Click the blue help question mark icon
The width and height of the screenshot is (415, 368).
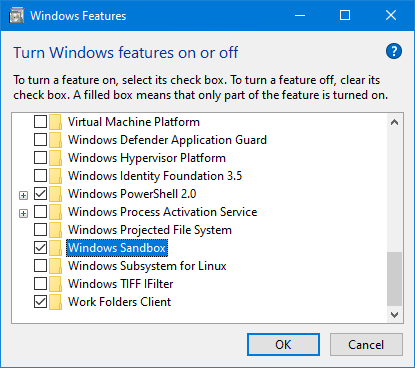tap(394, 52)
